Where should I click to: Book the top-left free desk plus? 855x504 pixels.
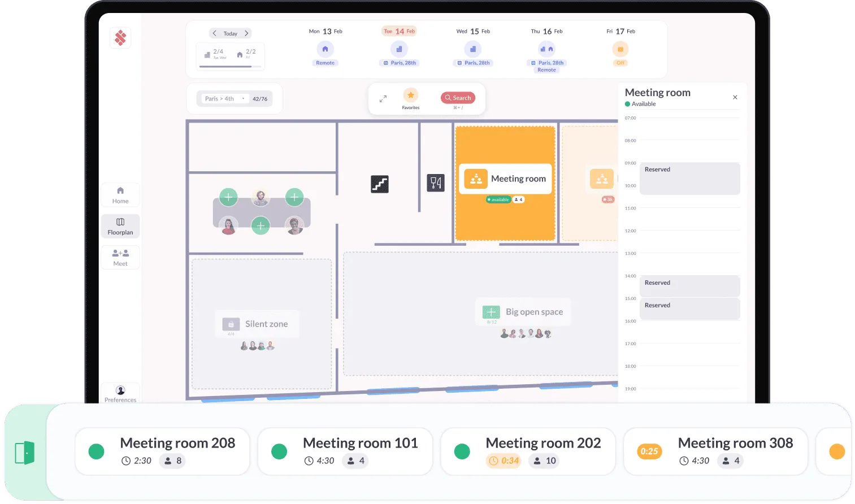[x=228, y=197]
